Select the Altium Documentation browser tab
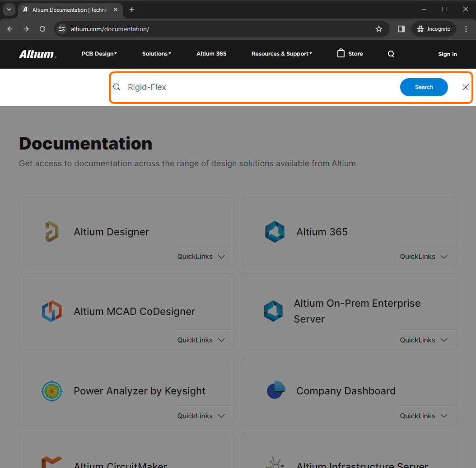Image resolution: width=476 pixels, height=468 pixels. (x=70, y=10)
